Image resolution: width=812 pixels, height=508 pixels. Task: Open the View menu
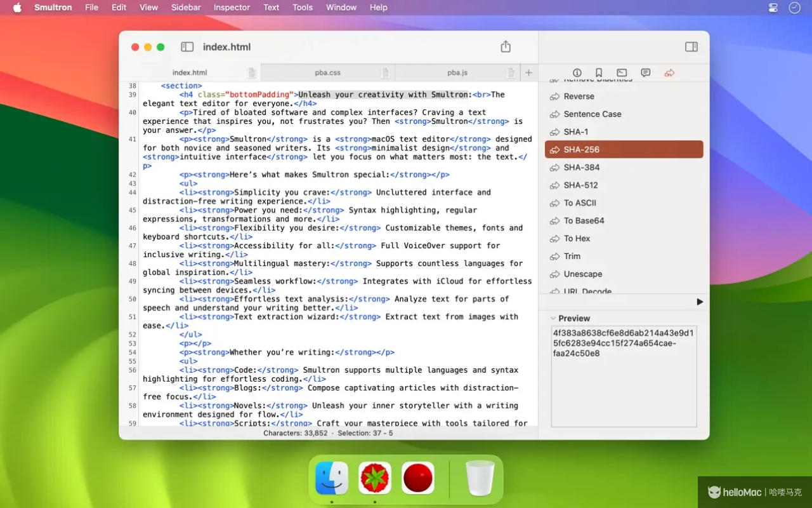coord(148,8)
